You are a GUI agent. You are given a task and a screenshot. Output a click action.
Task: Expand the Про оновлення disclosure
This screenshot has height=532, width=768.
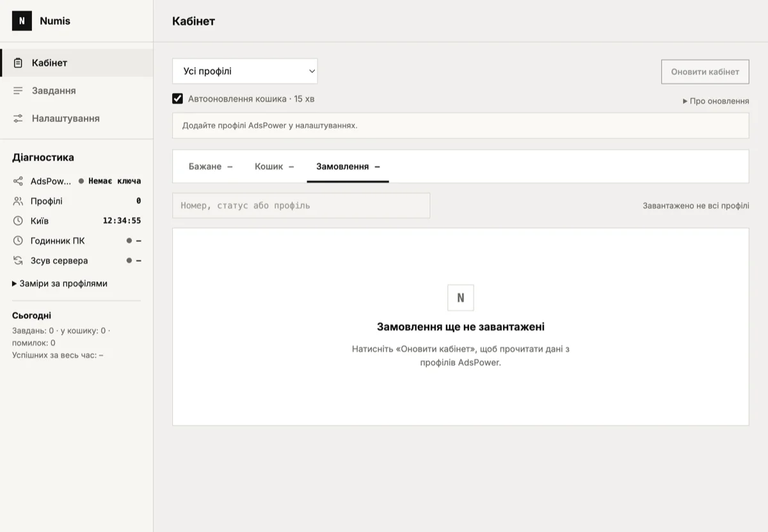(x=716, y=101)
